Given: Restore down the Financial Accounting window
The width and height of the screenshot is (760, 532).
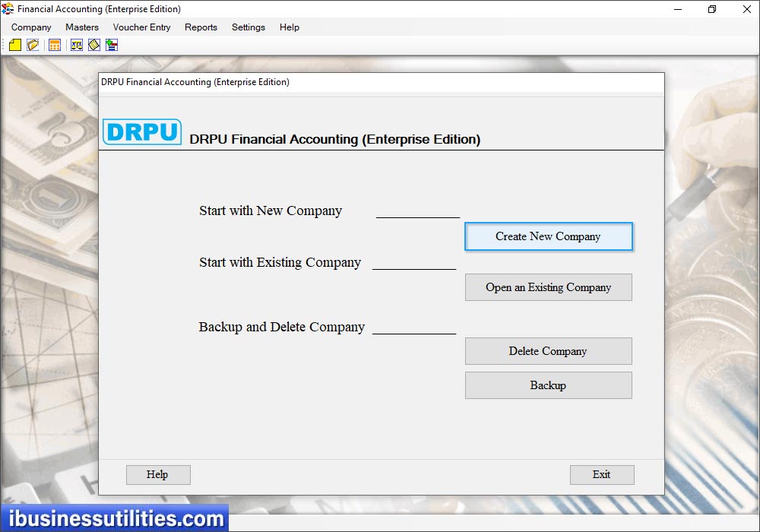Looking at the screenshot, I should [x=712, y=9].
